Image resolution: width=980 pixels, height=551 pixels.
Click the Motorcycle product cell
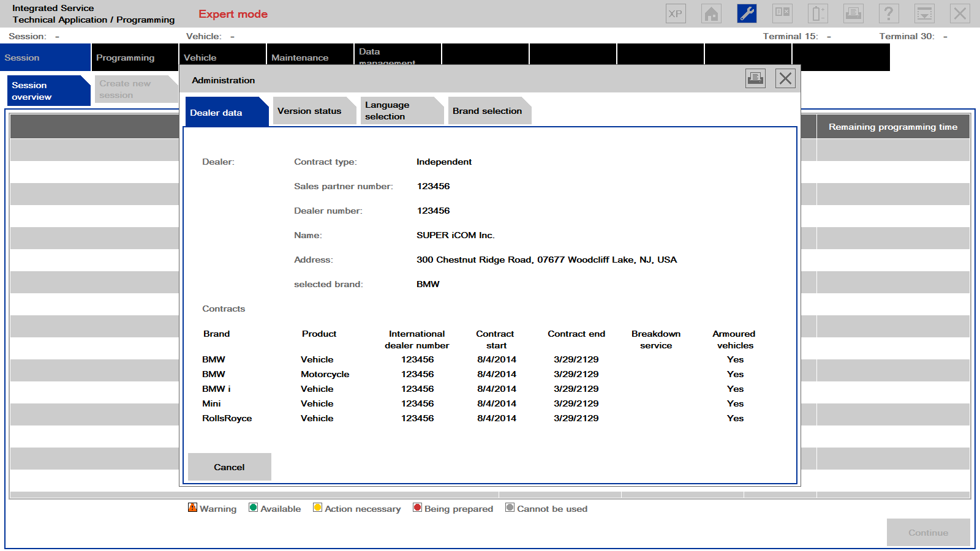[x=325, y=374]
